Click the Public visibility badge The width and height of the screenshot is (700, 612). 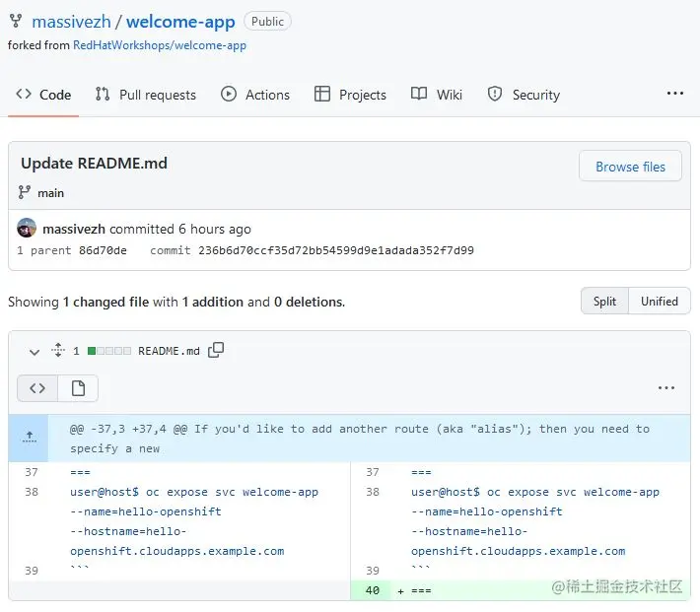(x=267, y=22)
